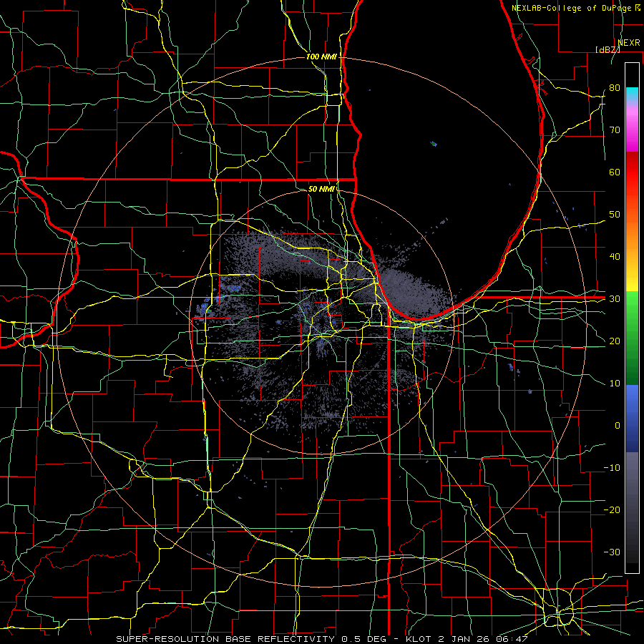The width and height of the screenshot is (644, 644).
Task: Click the "40" value on the dBZ scale
Action: (615, 257)
